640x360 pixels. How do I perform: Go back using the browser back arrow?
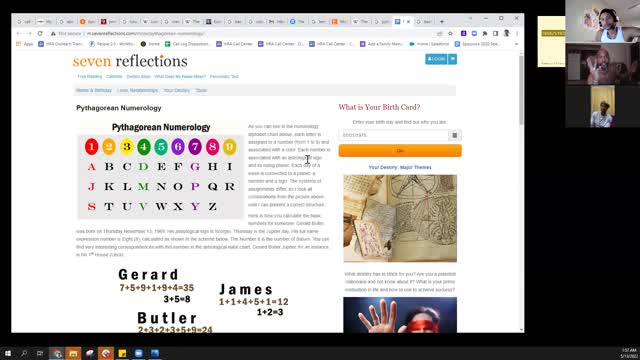pos(18,33)
